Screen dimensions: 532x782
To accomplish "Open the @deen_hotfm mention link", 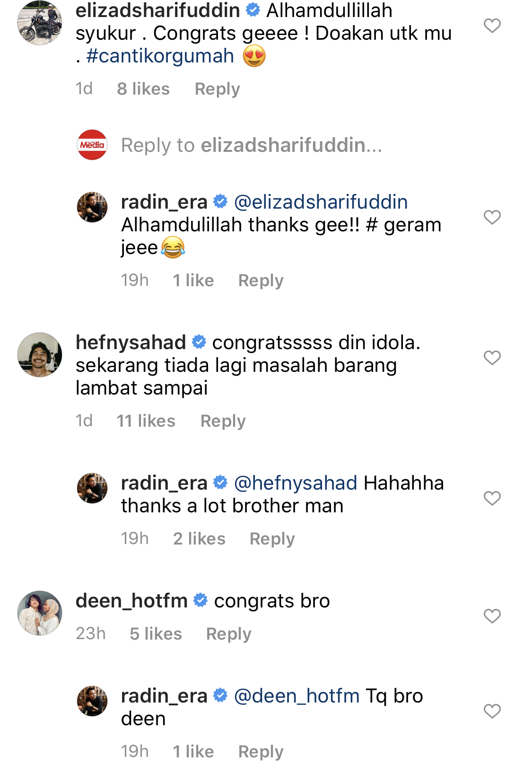I will 297,696.
